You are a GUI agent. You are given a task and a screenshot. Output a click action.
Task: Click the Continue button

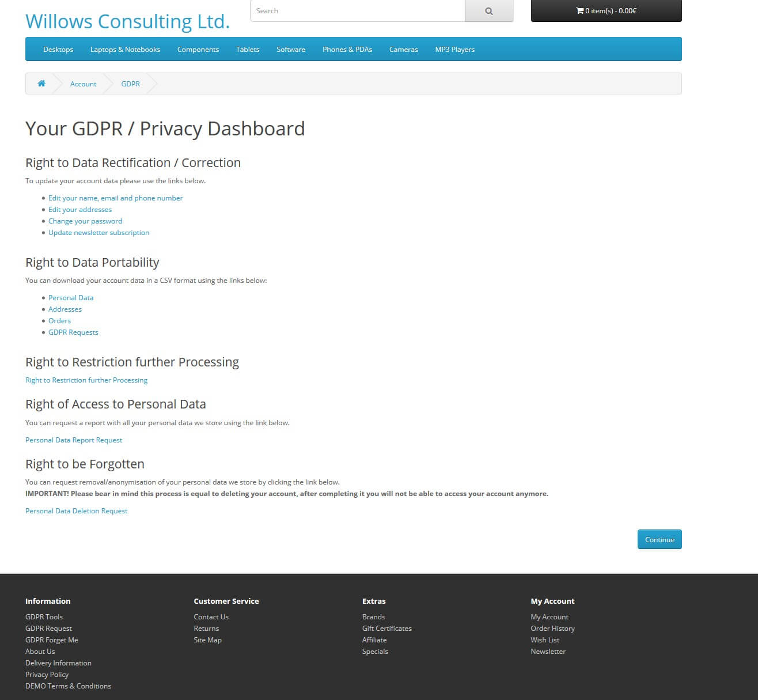tap(660, 539)
